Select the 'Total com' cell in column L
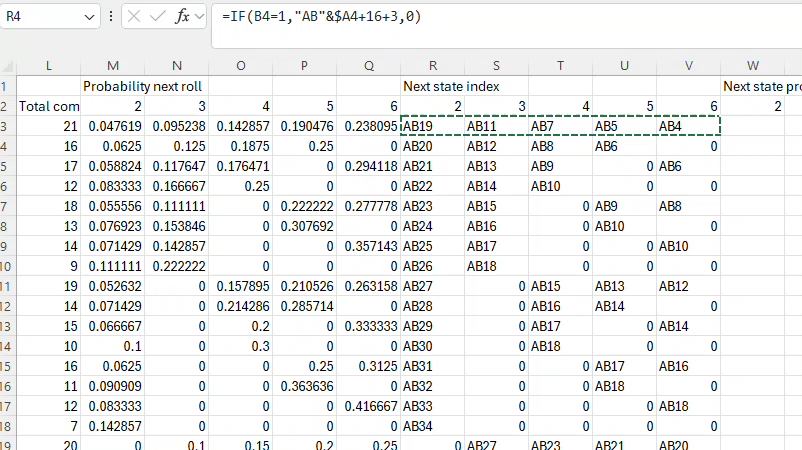802x450 pixels. tap(48, 106)
